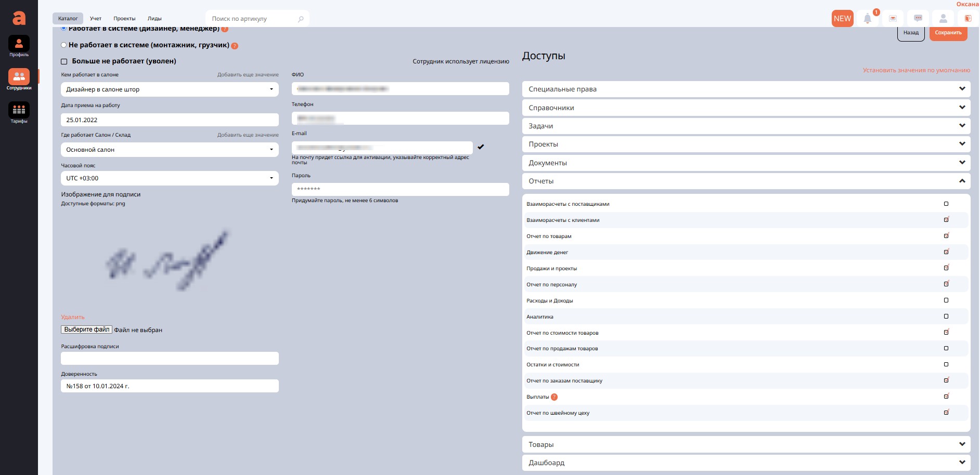Open the Кем работает в салоне dropdown
The image size is (980, 475).
[170, 89]
